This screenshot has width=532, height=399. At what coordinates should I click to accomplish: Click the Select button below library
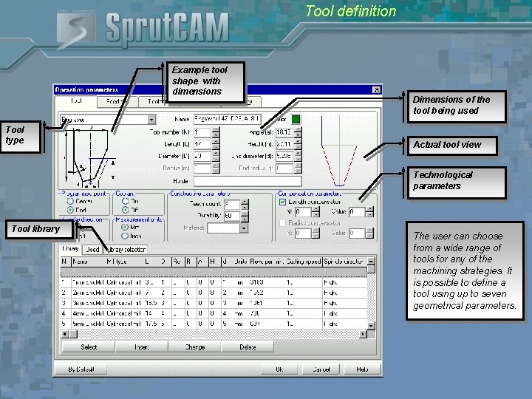tap(89, 347)
